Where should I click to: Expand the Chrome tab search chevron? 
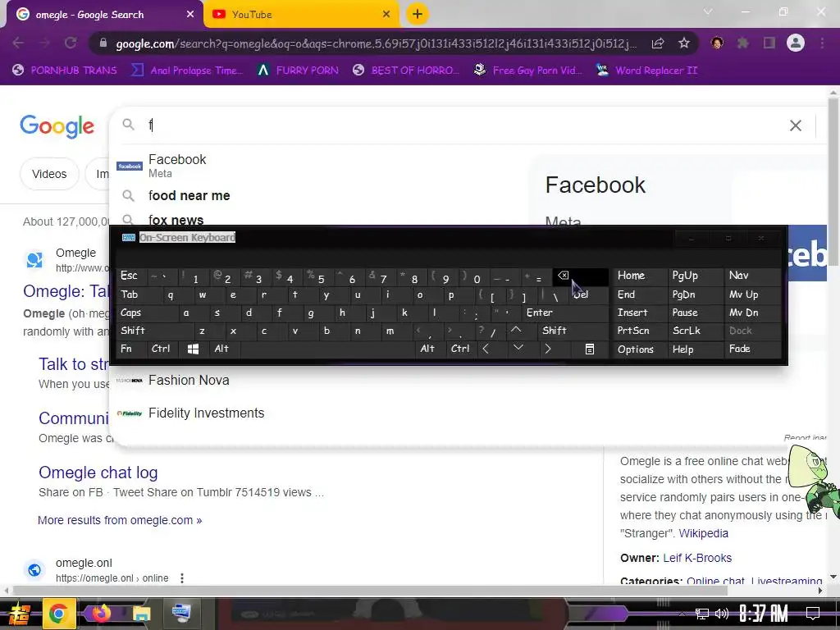[x=708, y=11]
